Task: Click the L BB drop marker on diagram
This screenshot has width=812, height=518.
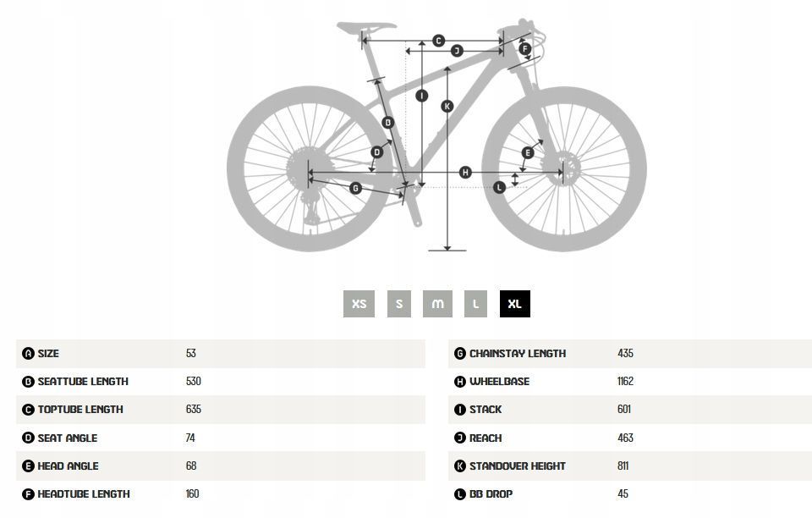Action: click(499, 186)
